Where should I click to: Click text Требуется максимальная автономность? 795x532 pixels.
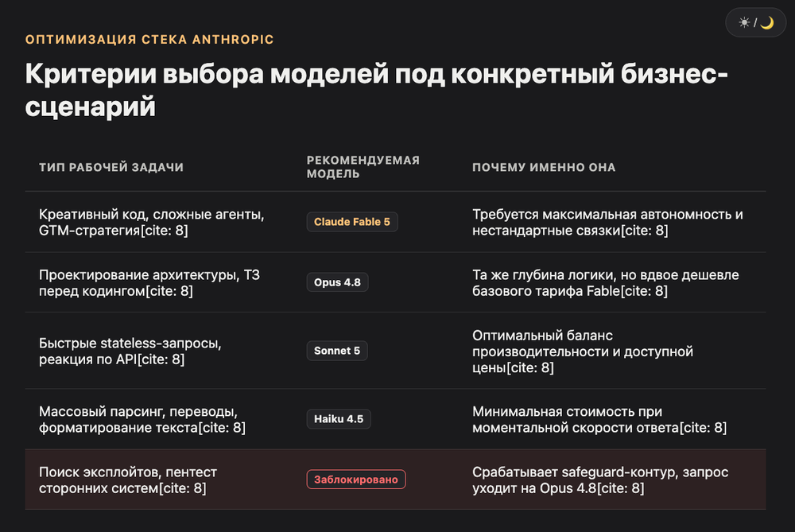click(607, 222)
